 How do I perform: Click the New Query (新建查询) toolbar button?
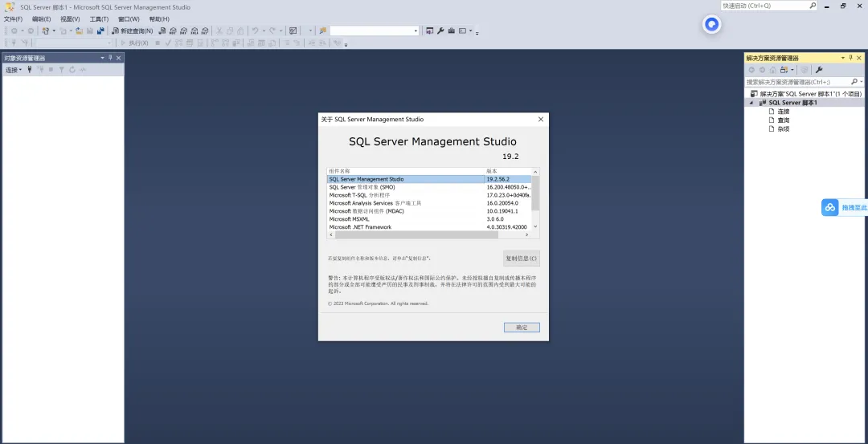133,31
